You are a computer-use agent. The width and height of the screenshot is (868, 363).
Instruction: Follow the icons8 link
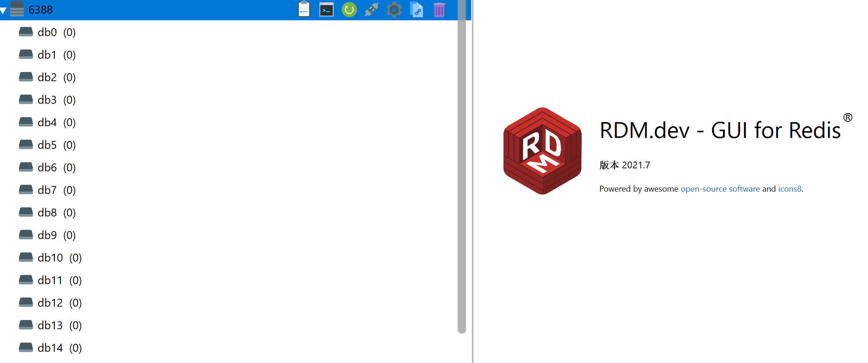(x=789, y=189)
